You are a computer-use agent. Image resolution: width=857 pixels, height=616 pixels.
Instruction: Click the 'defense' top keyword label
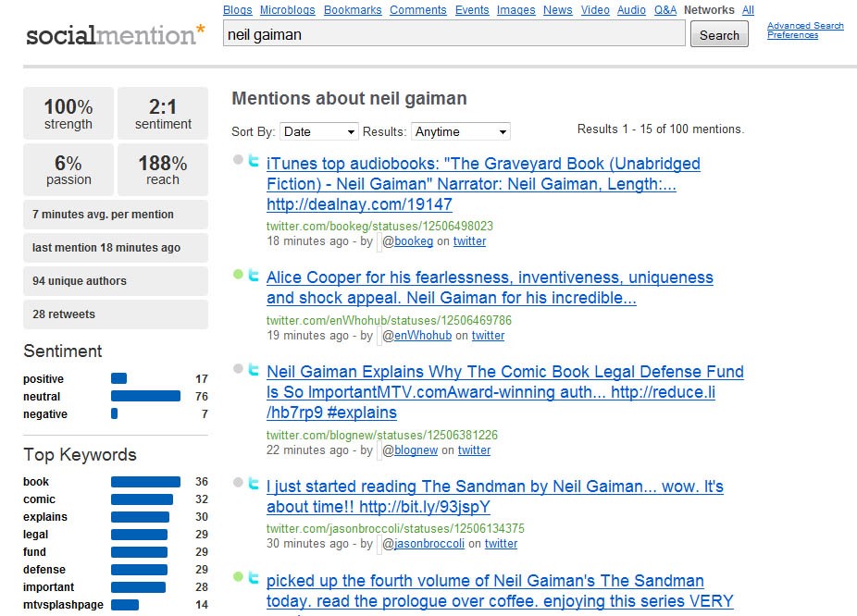[x=44, y=569]
